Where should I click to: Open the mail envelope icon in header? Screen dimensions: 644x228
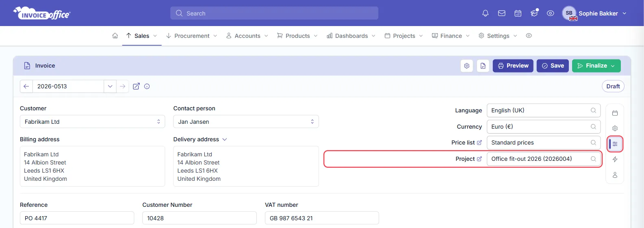click(x=502, y=13)
